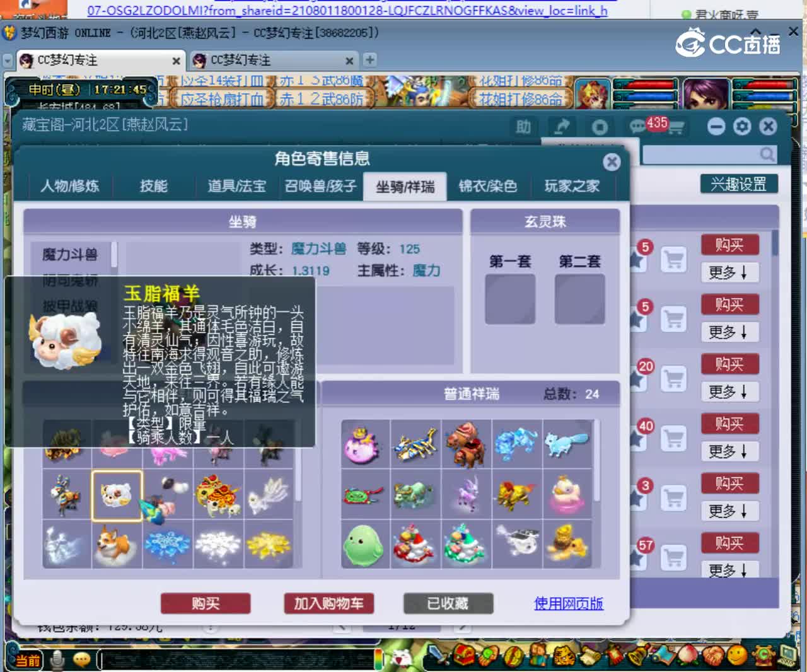Select the green slime auspicious icon
This screenshot has width=807, height=672.
click(365, 545)
